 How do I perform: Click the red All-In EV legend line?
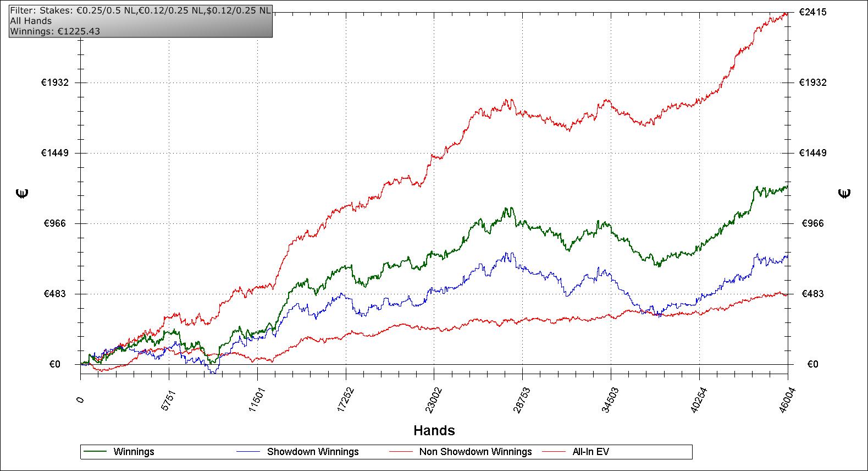[554, 452]
